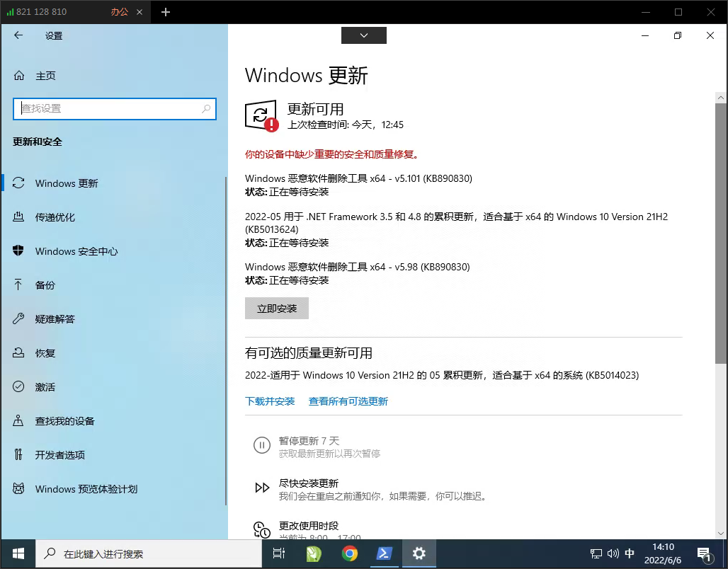Open the 疑难解答 wrench icon
The height and width of the screenshot is (569, 728).
pos(18,318)
